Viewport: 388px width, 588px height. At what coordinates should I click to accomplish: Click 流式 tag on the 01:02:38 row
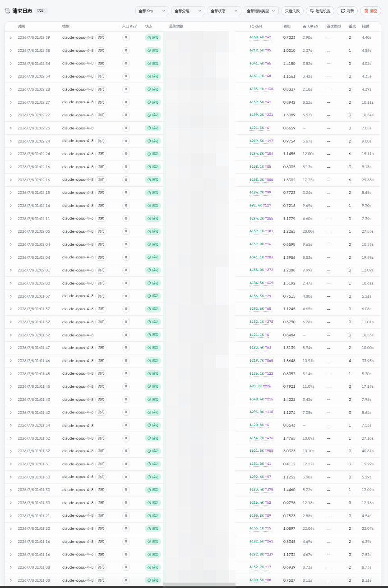(x=101, y=51)
